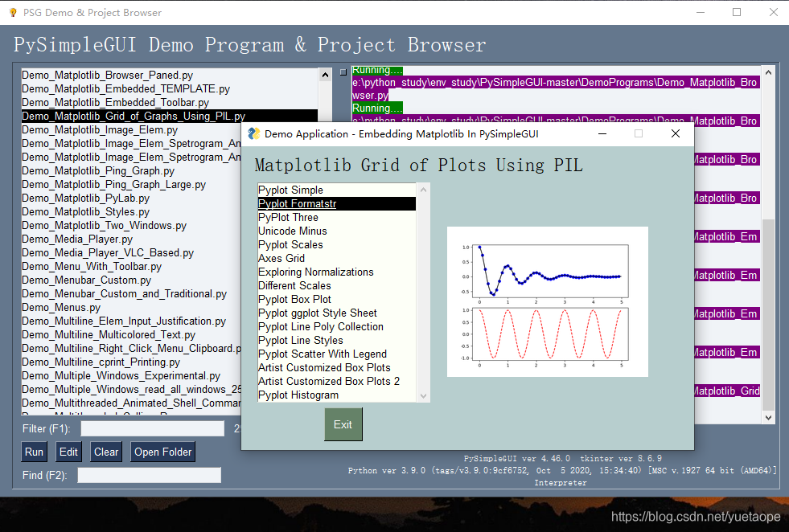This screenshot has height=532, width=789.
Task: Select Demo_Multiline_Multicolored_Text.py
Action: (x=131, y=334)
